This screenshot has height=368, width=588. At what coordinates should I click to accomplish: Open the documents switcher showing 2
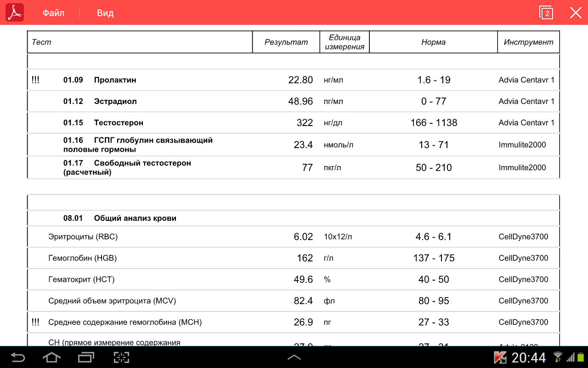click(x=546, y=13)
